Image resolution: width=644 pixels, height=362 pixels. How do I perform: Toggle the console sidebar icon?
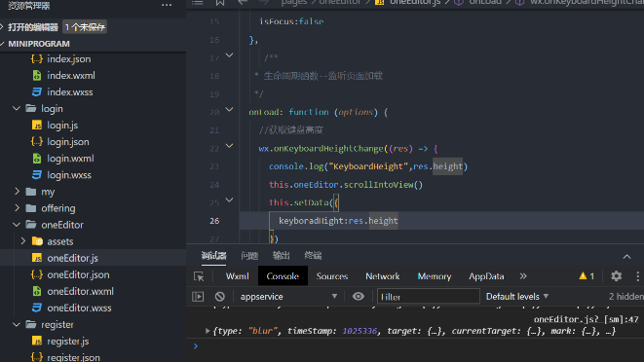tap(198, 297)
